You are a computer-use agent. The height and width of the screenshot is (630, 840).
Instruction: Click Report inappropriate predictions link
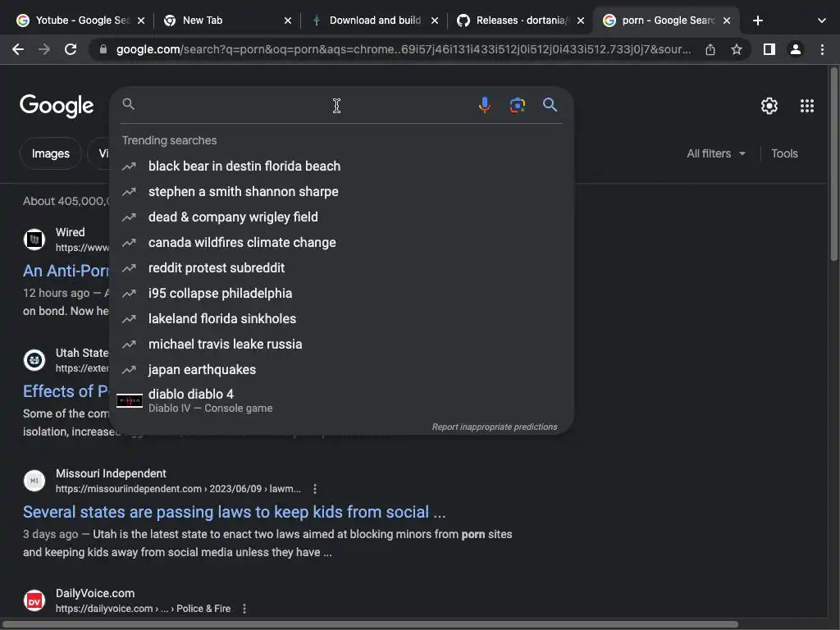pos(495,427)
